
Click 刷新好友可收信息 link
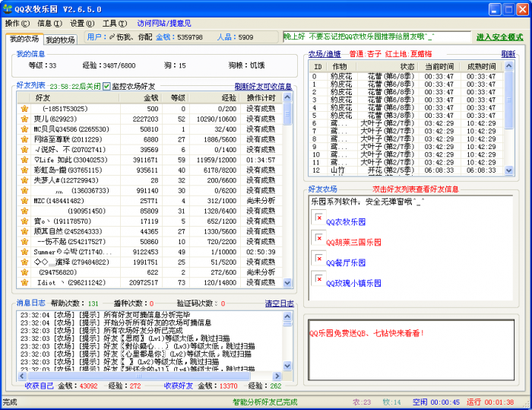(x=263, y=87)
